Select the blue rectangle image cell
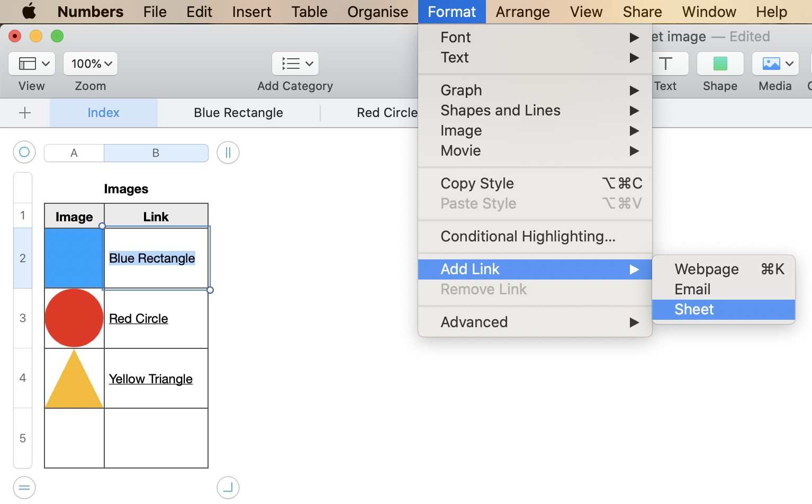The height and width of the screenshot is (504, 812). [74, 258]
